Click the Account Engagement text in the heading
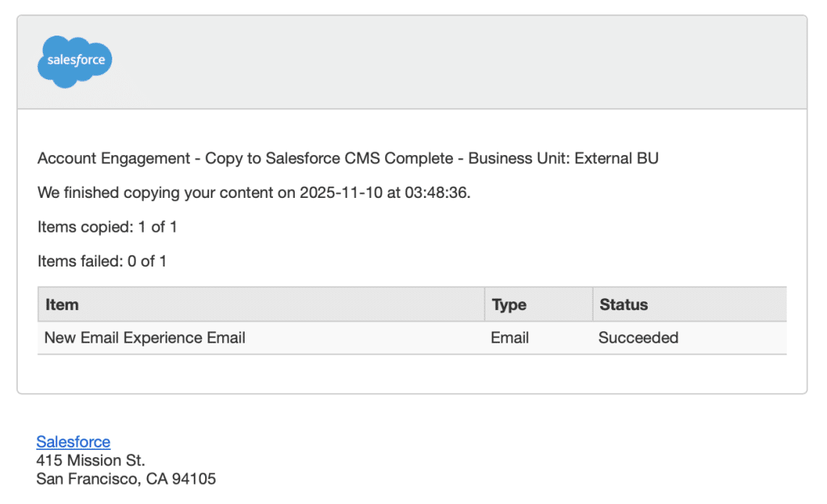Image resolution: width=827 pixels, height=504 pixels. (x=112, y=158)
